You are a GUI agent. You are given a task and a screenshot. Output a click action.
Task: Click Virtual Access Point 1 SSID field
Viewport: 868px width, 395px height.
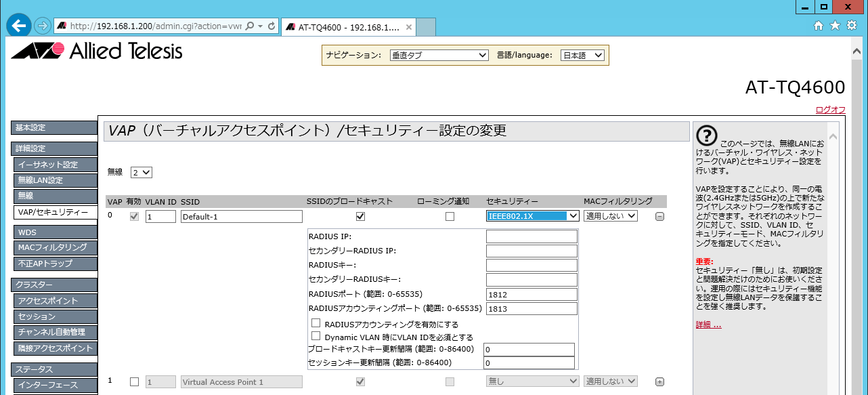(241, 382)
